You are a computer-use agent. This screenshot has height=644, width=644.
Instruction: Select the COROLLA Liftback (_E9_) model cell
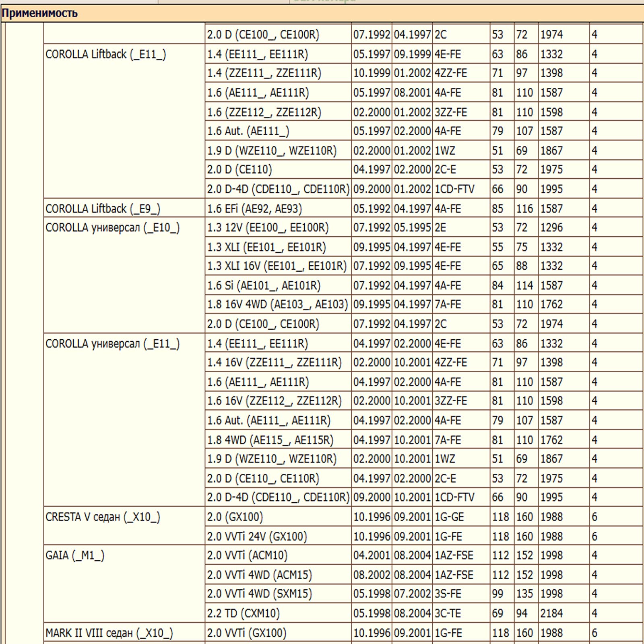(x=103, y=208)
